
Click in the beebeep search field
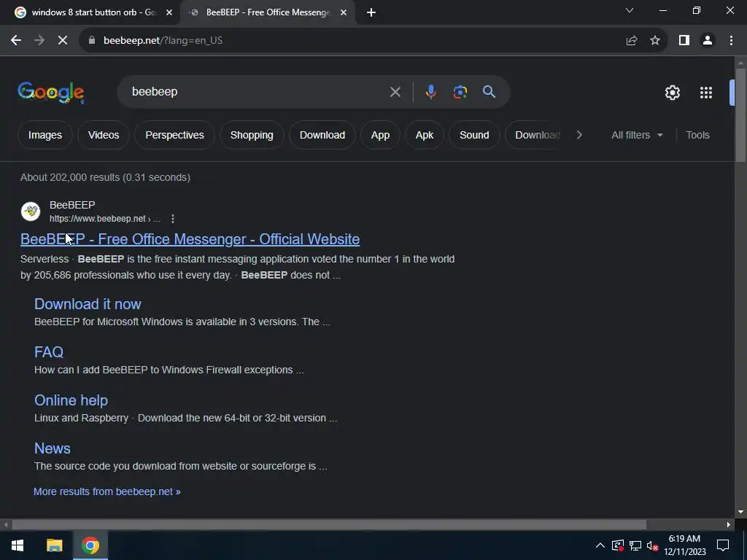tap(258, 91)
